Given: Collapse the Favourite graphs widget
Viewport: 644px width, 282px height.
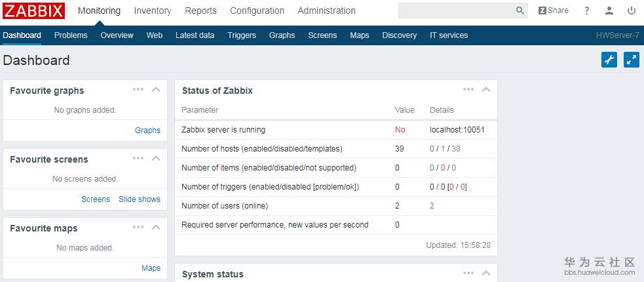Looking at the screenshot, I should pyautogui.click(x=156, y=90).
